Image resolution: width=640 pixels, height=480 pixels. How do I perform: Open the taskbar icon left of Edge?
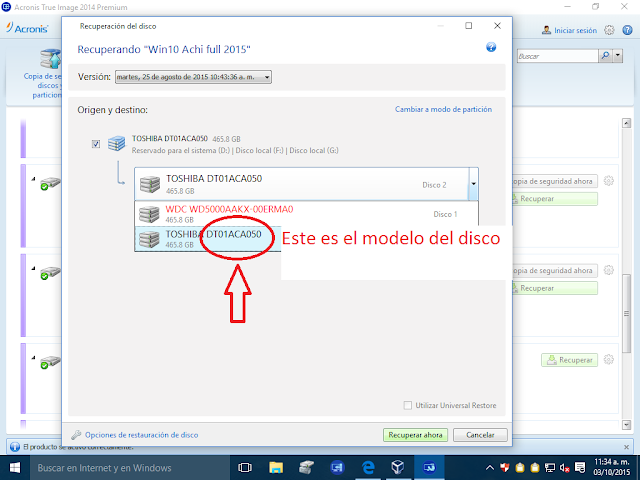pyautogui.click(x=337, y=468)
